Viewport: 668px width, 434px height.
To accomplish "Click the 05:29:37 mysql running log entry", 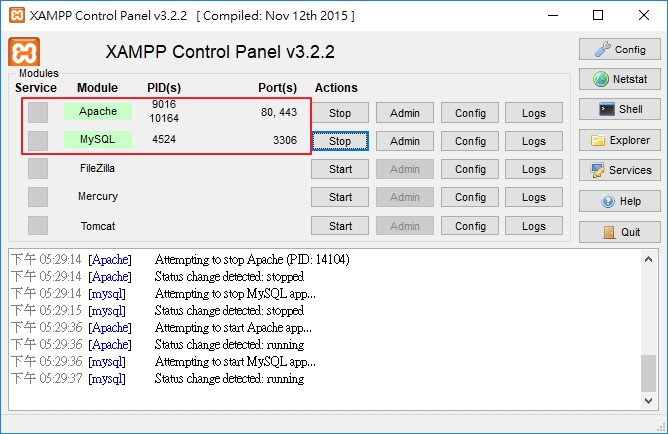I will click(x=158, y=379).
